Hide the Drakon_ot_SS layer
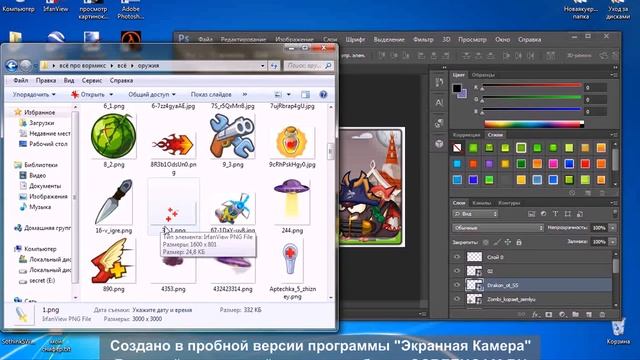Viewport: 640px width, 360px height. 457,285
